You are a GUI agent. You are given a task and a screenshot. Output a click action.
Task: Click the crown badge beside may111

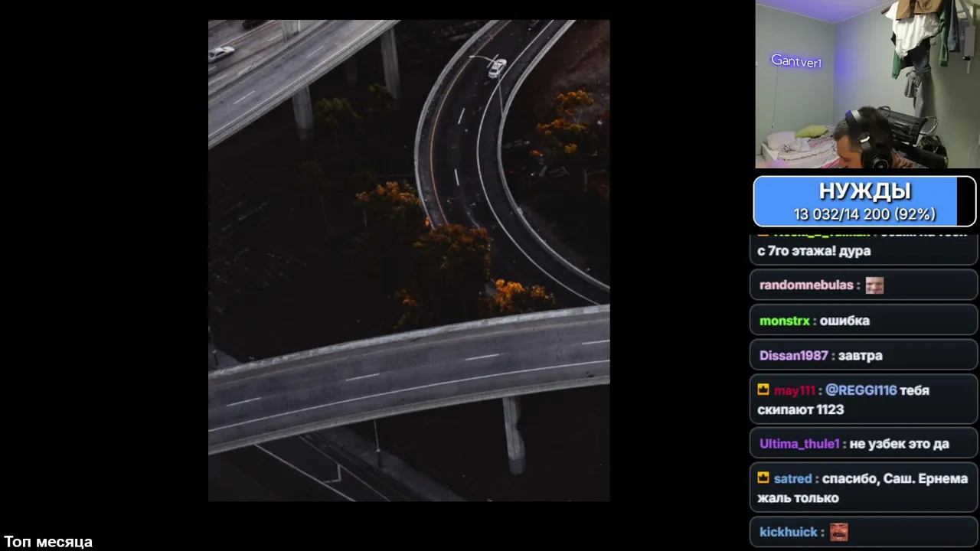pyautogui.click(x=763, y=390)
